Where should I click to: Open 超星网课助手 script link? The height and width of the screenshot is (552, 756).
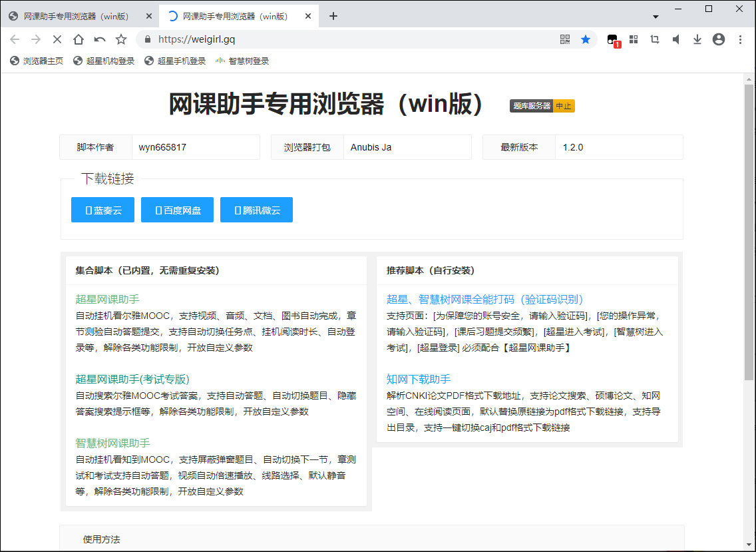[x=108, y=299]
